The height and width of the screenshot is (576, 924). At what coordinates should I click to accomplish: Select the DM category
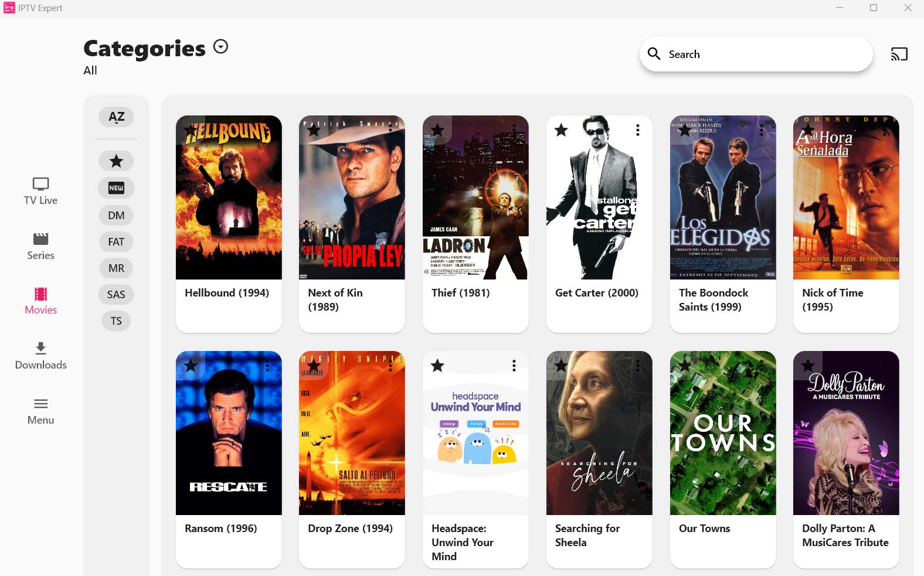click(x=116, y=215)
